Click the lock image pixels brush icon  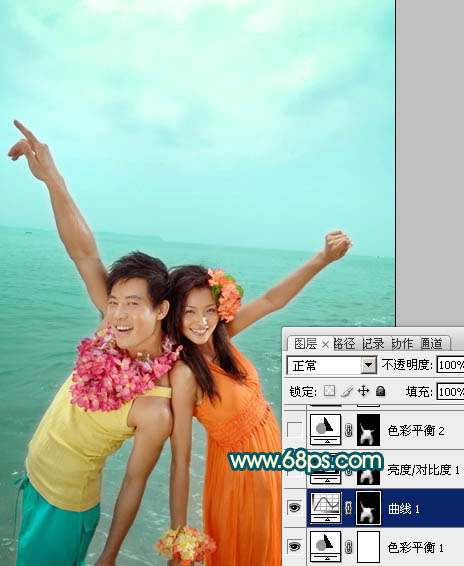(x=347, y=391)
